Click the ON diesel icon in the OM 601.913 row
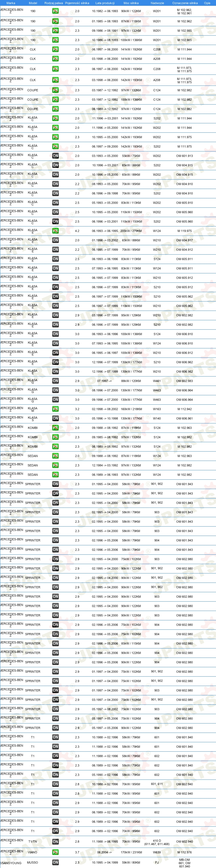Screen dimensions: 216x868 (55, 156)
